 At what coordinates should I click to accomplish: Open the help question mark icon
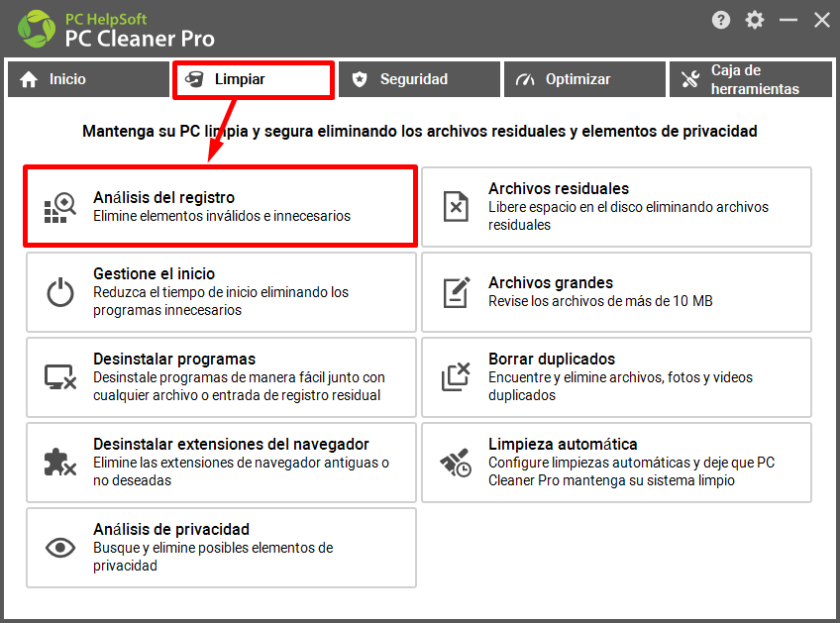(x=720, y=21)
